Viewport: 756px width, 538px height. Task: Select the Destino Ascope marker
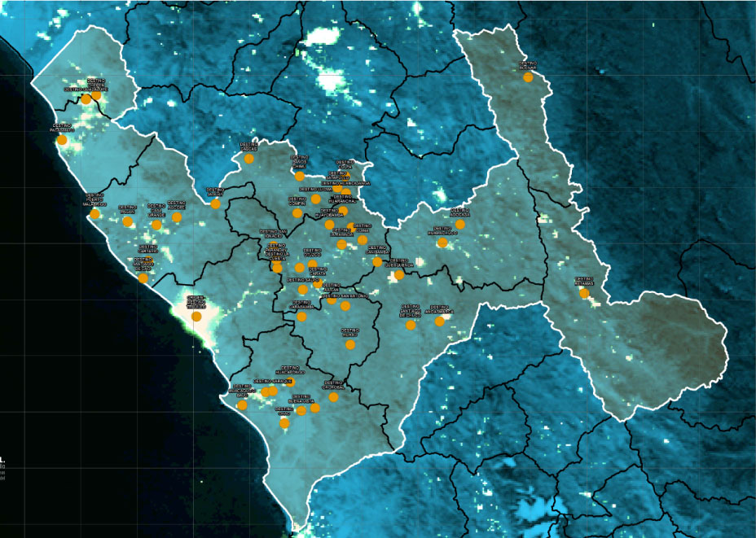[x=177, y=217]
